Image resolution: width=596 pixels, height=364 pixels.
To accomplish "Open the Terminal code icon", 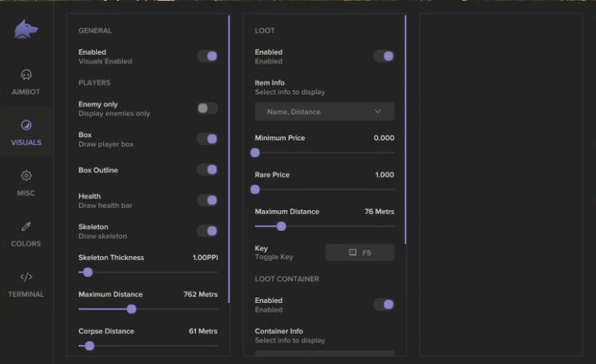I will point(26,277).
